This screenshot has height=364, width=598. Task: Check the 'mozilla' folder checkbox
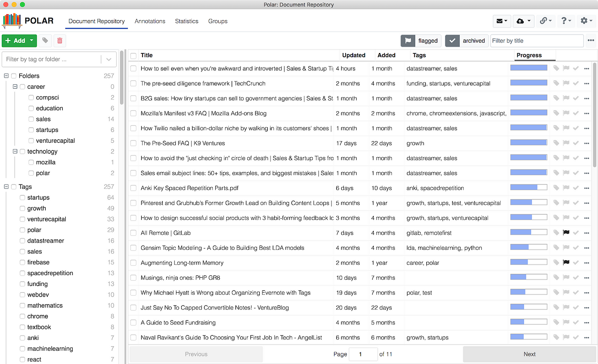pos(31,162)
